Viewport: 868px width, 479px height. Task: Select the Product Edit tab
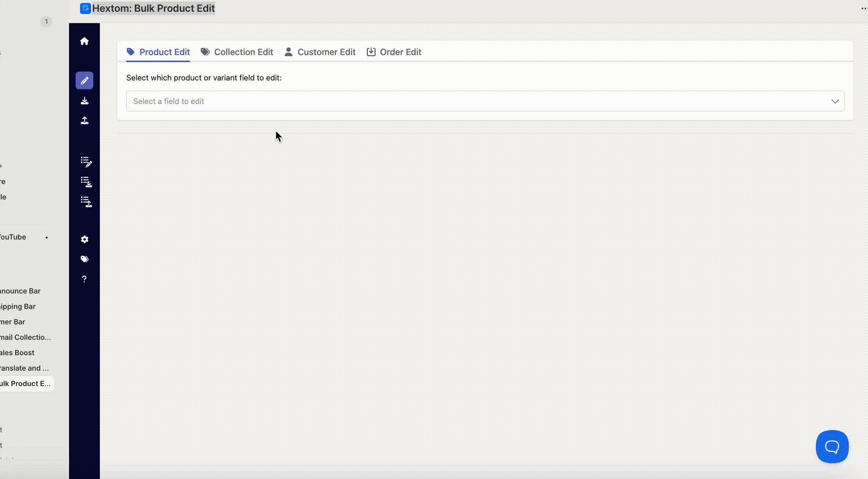[158, 52]
